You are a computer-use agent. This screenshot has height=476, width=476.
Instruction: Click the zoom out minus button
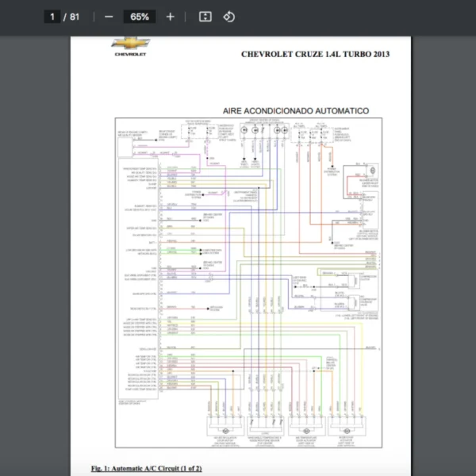(x=109, y=17)
